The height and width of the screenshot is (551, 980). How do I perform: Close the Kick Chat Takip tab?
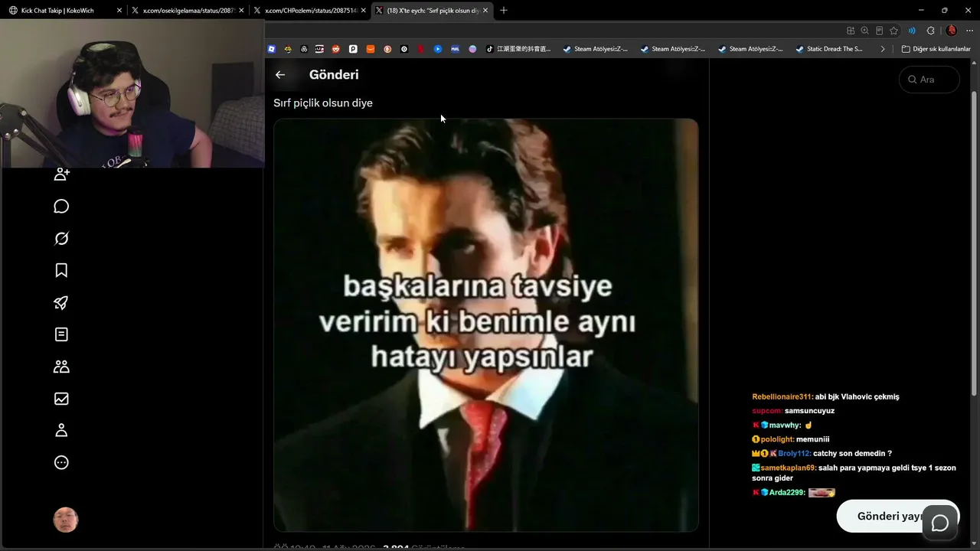pyautogui.click(x=119, y=11)
